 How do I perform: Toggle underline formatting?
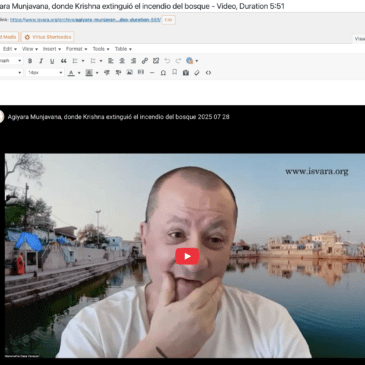point(52,61)
